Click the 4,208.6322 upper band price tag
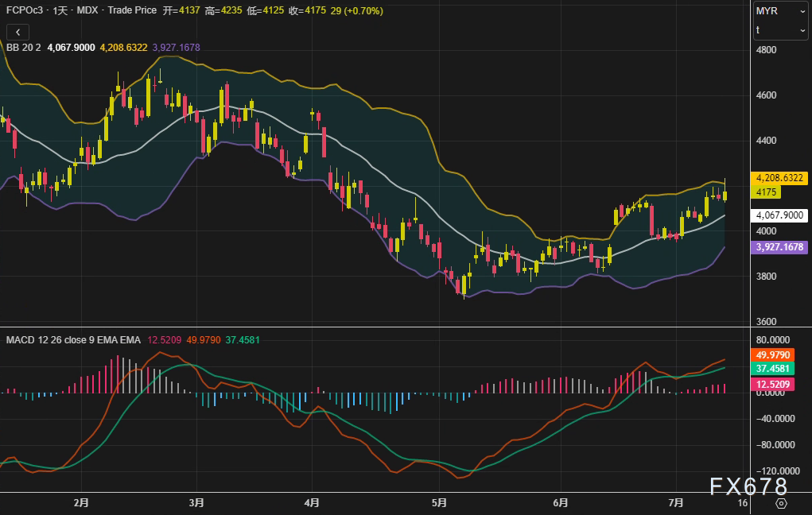This screenshot has height=515, width=812. [x=779, y=178]
